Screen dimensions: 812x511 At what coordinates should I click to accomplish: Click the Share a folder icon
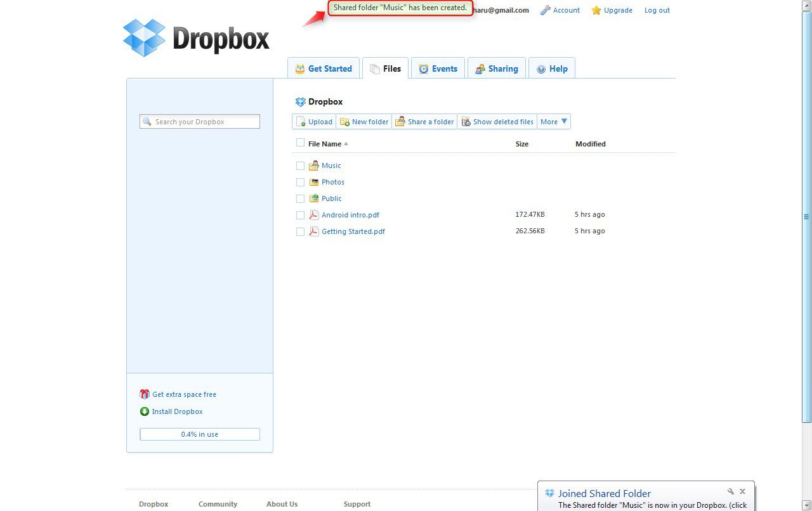point(400,122)
